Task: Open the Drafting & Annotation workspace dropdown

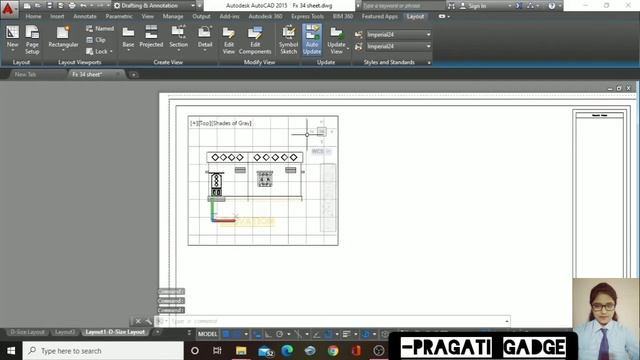Action: point(154,6)
